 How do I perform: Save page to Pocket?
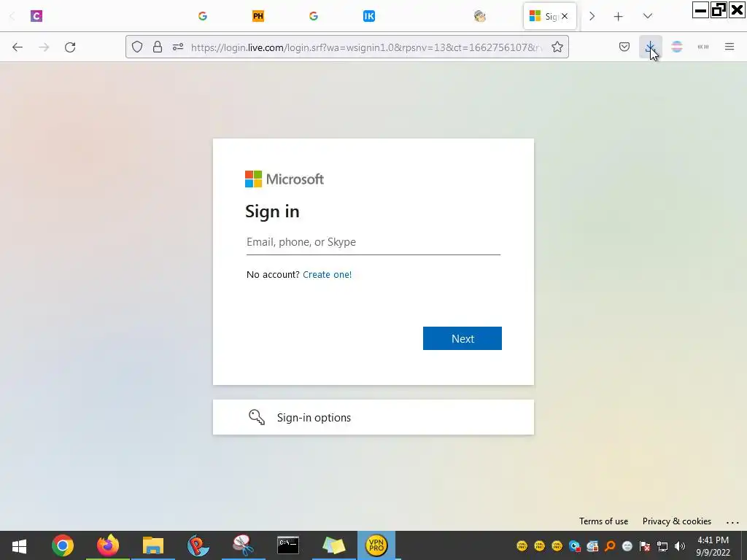pos(624,47)
